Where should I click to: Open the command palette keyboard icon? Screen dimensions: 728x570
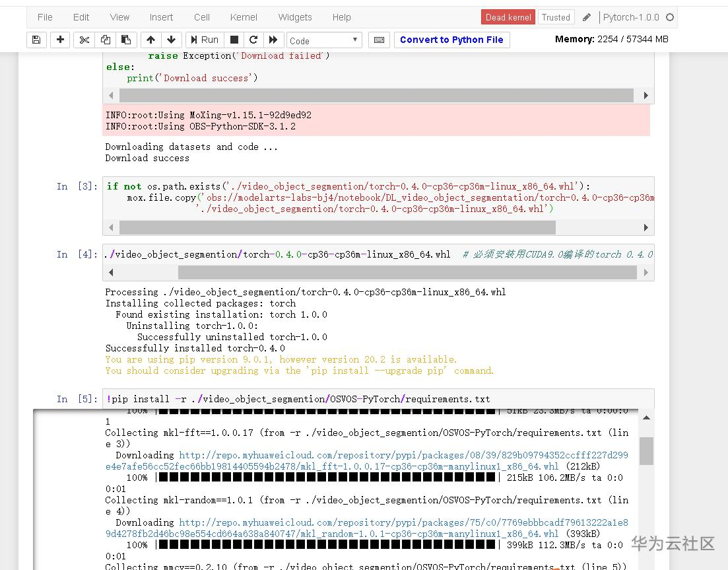click(379, 40)
